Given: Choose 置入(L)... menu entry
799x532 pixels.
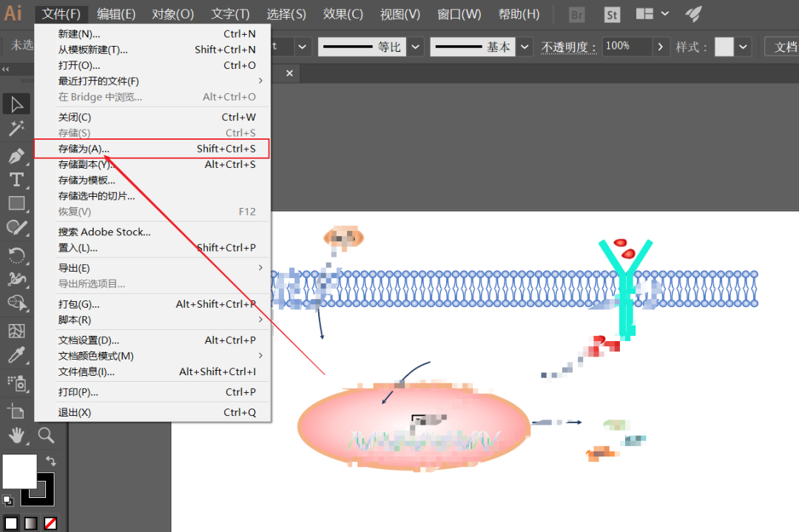Looking at the screenshot, I should pos(152,248).
